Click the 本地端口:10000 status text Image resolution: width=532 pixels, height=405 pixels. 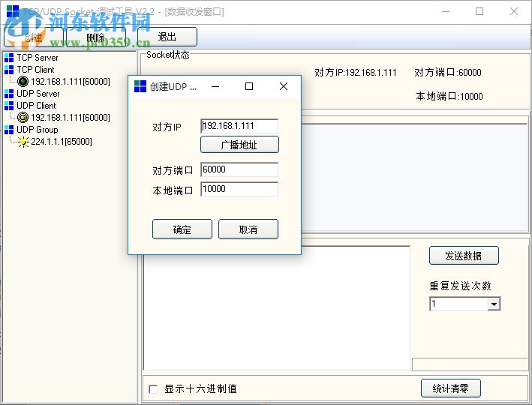(449, 96)
